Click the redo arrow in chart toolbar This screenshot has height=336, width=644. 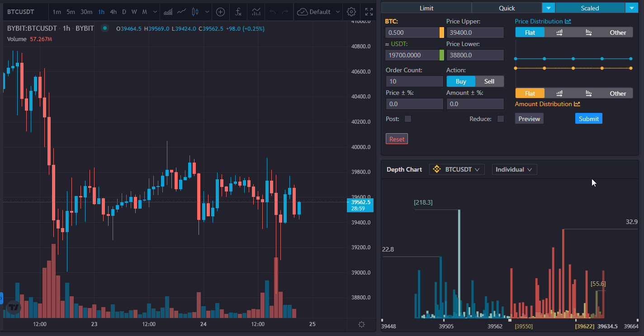285,12
